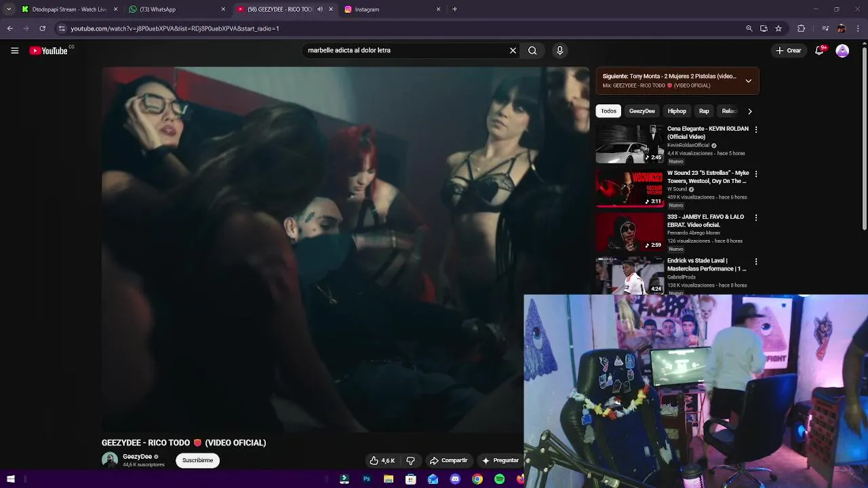Start voice search with the microphone
The width and height of the screenshot is (868, 488).
pos(559,50)
